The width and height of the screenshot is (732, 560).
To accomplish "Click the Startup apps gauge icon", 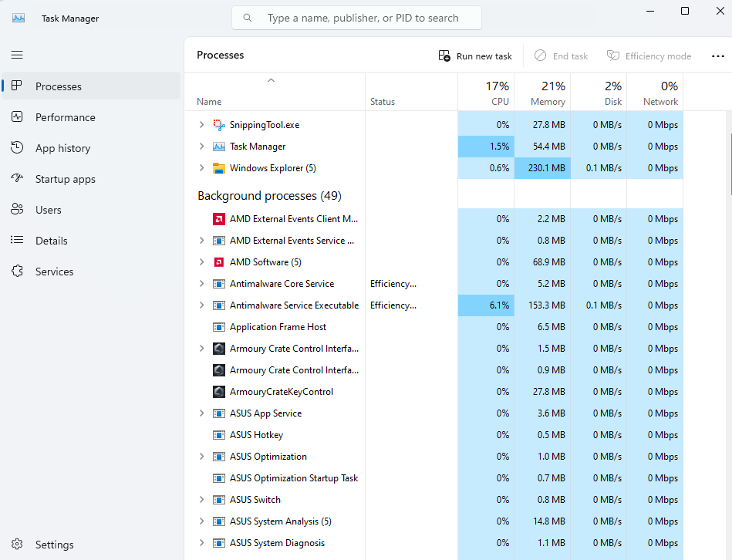I will point(17,179).
